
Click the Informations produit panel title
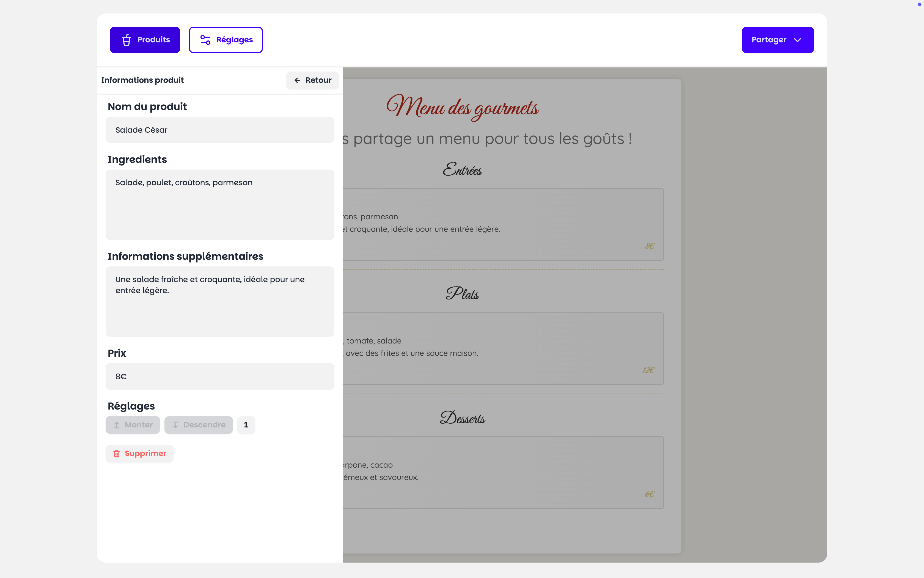tap(142, 80)
